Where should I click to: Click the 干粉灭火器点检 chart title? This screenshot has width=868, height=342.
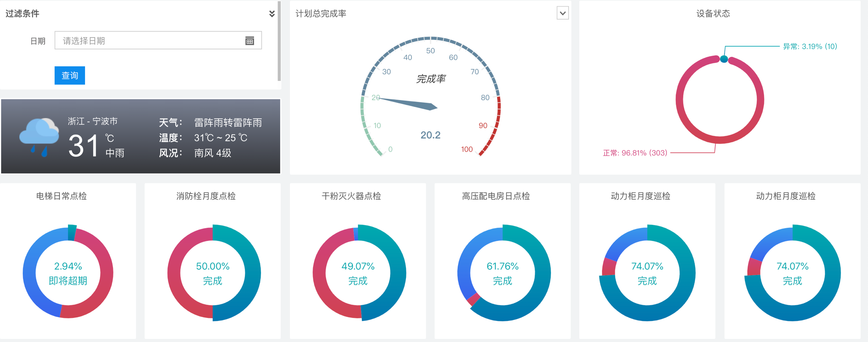tap(351, 196)
